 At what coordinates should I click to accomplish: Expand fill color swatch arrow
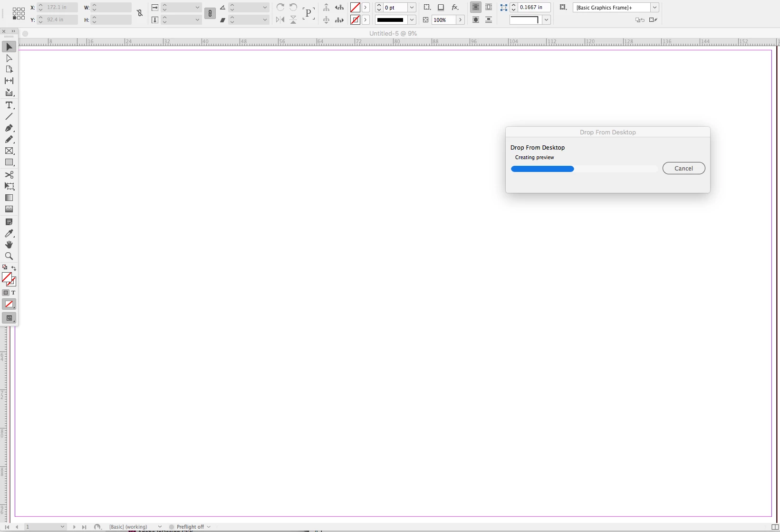click(x=366, y=8)
